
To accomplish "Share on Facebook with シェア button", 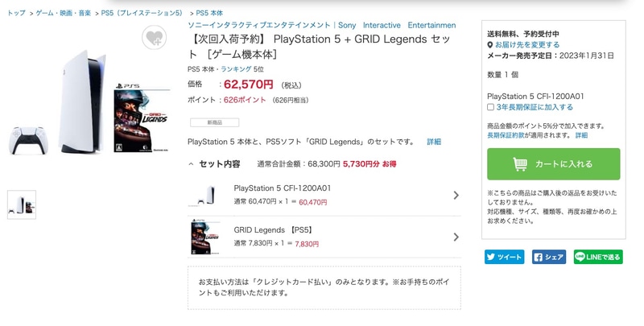I will [x=549, y=257].
